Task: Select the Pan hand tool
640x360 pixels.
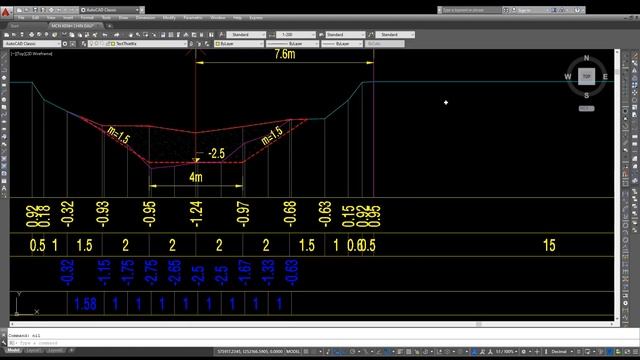Action: (131, 35)
